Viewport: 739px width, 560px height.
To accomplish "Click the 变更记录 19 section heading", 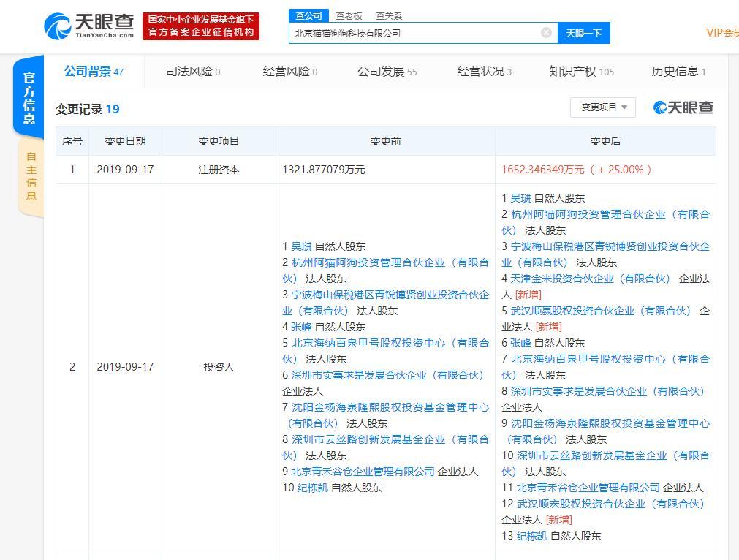I will pos(88,109).
